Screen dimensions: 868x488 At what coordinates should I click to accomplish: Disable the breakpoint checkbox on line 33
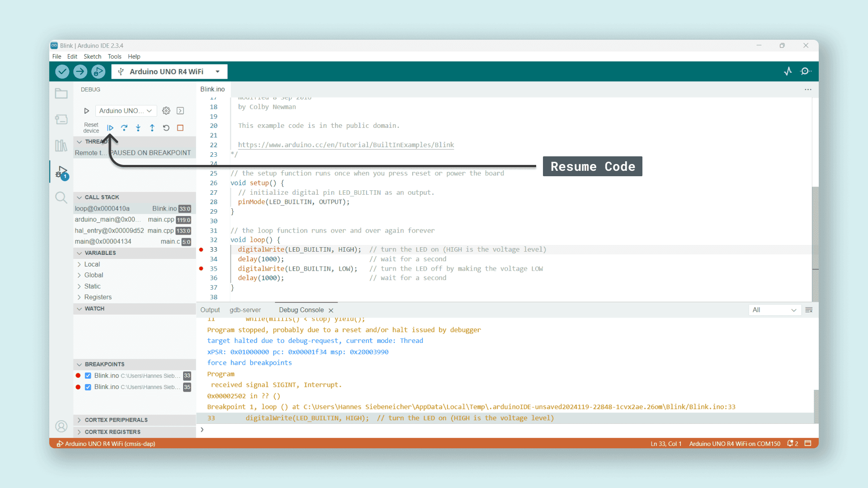point(88,375)
